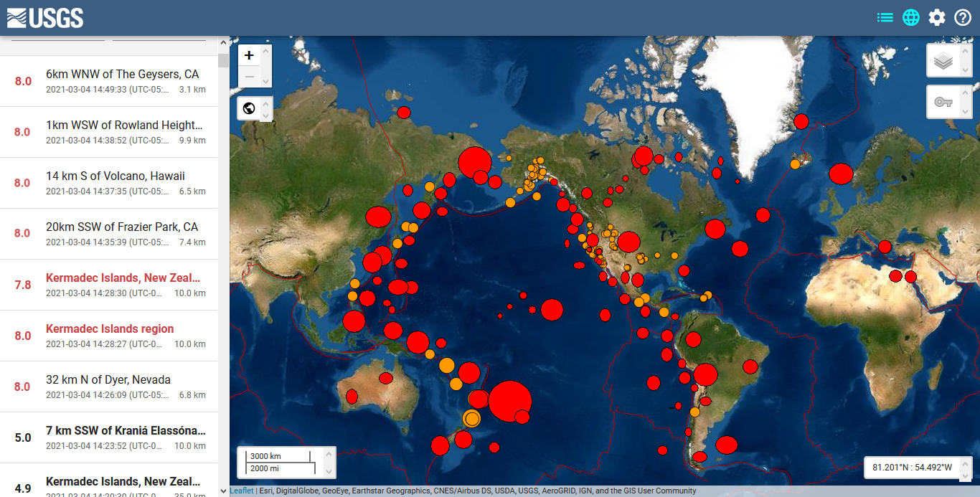
Task: Toggle the map view globe icon in header
Action: [x=911, y=17]
